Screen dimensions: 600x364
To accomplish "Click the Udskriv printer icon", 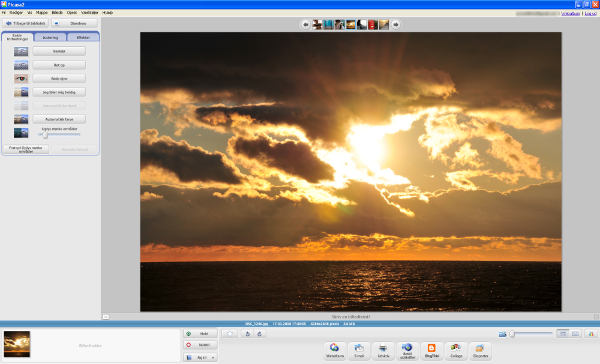I will (x=383, y=350).
